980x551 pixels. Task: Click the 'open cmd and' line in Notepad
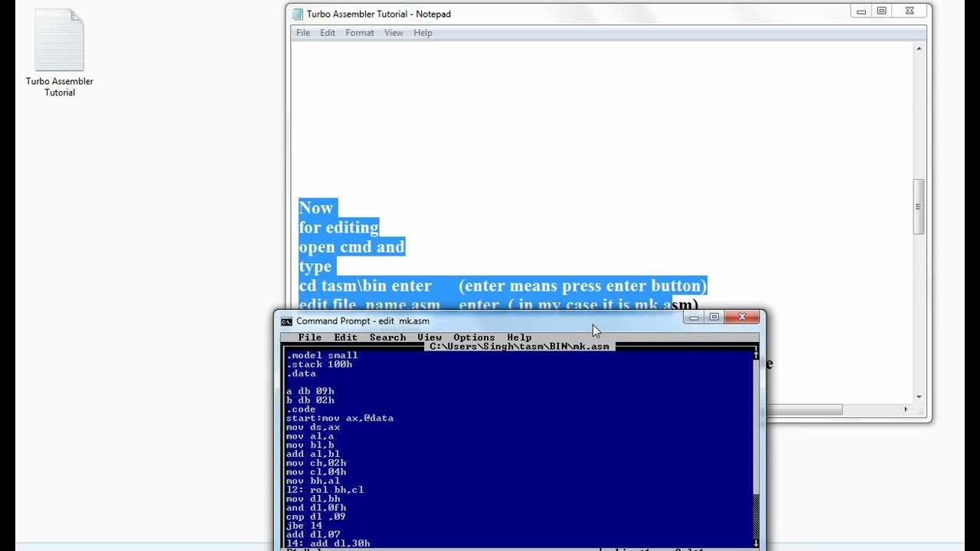click(x=351, y=247)
